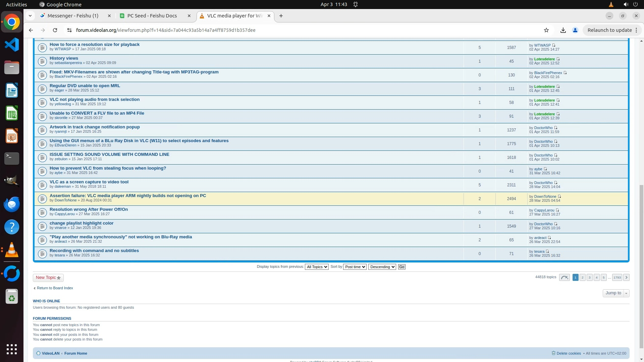Reload the forum page
This screenshot has width=644, height=362.
click(55, 30)
